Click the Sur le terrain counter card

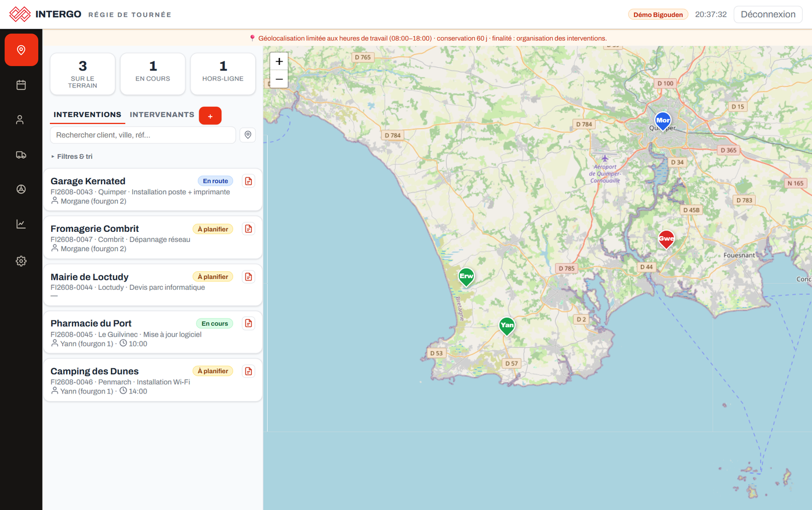click(x=83, y=74)
